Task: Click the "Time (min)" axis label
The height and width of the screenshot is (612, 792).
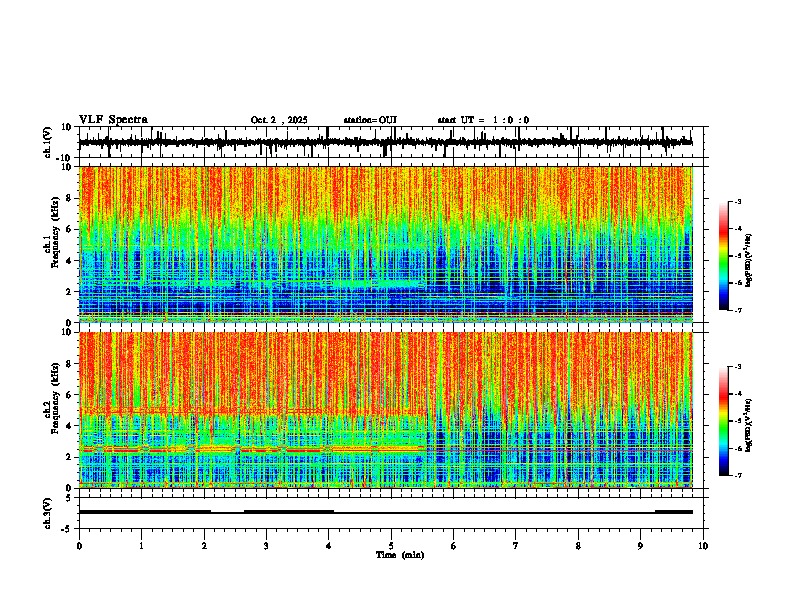Action: point(400,555)
